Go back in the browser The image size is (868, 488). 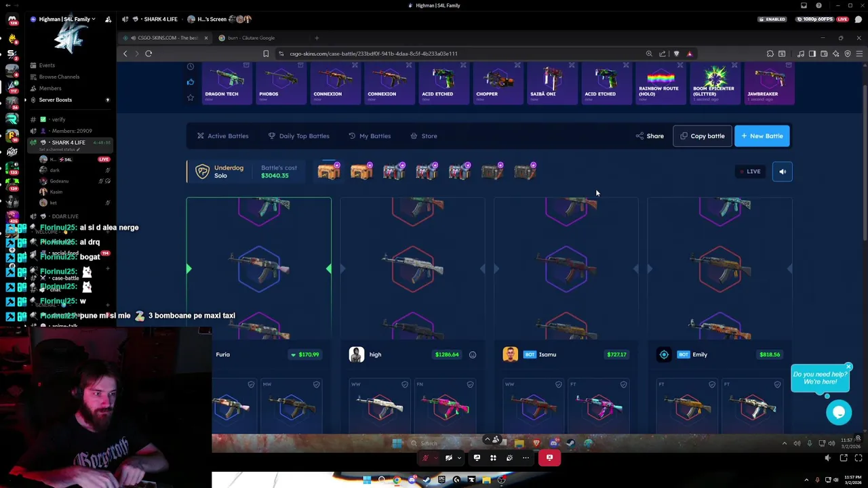click(x=125, y=54)
